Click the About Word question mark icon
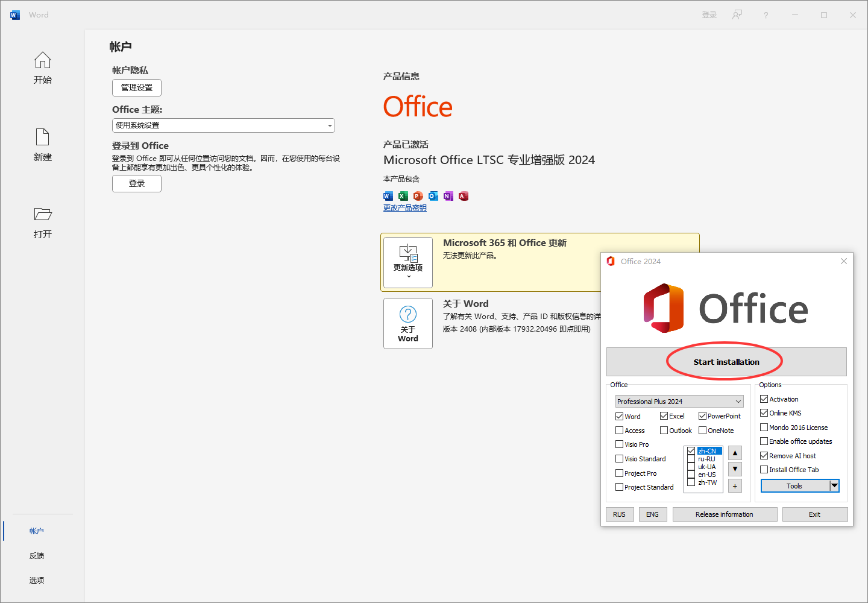The width and height of the screenshot is (868, 603). (x=408, y=314)
